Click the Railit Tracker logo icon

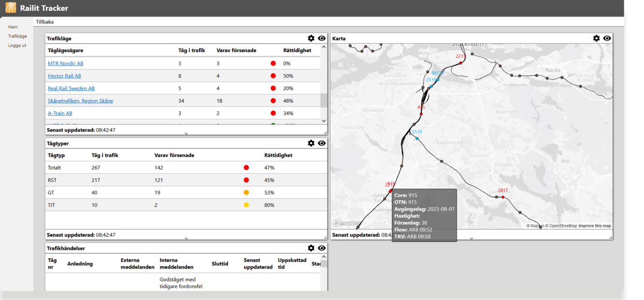pos(10,7)
